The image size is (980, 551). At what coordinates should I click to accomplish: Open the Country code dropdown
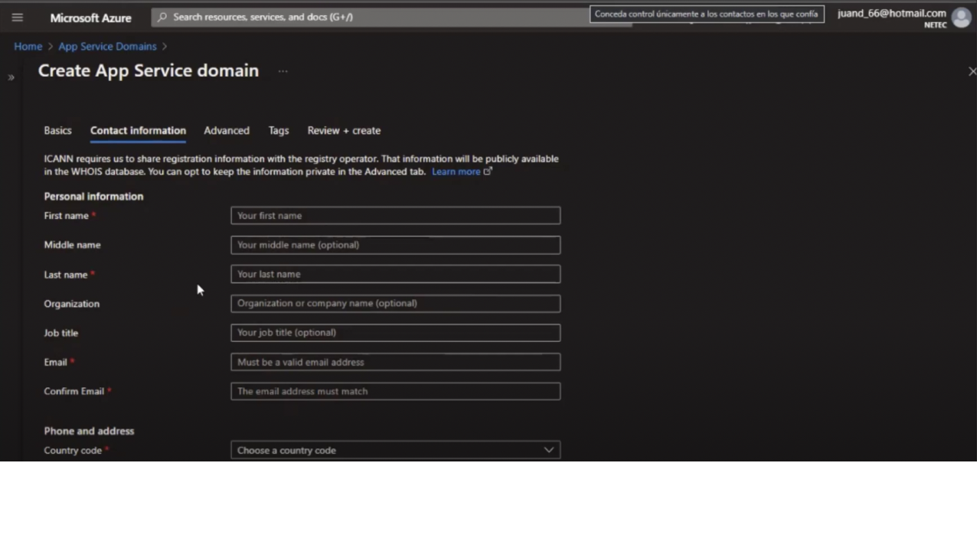click(x=395, y=450)
